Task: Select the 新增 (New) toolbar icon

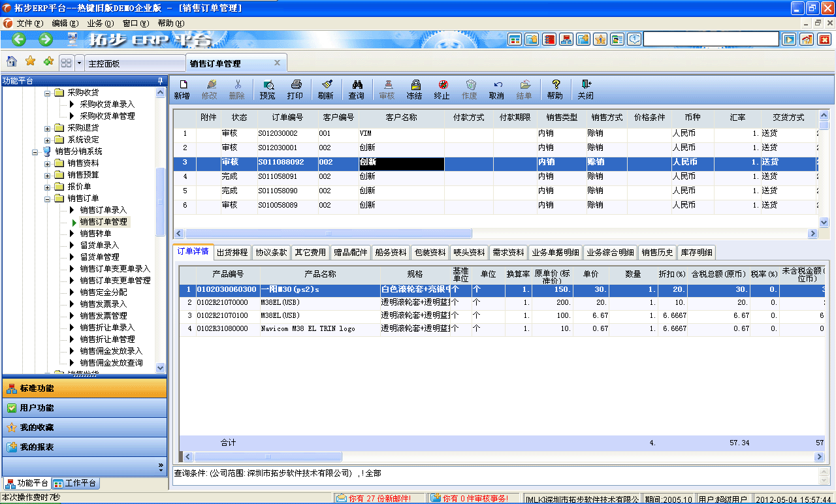Action: pyautogui.click(x=184, y=88)
